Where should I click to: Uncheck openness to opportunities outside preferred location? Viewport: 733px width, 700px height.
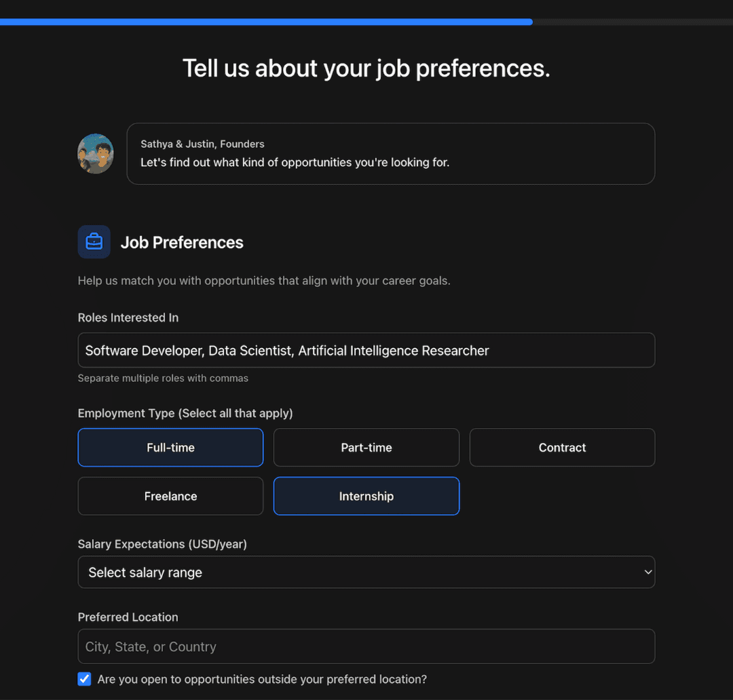click(84, 679)
